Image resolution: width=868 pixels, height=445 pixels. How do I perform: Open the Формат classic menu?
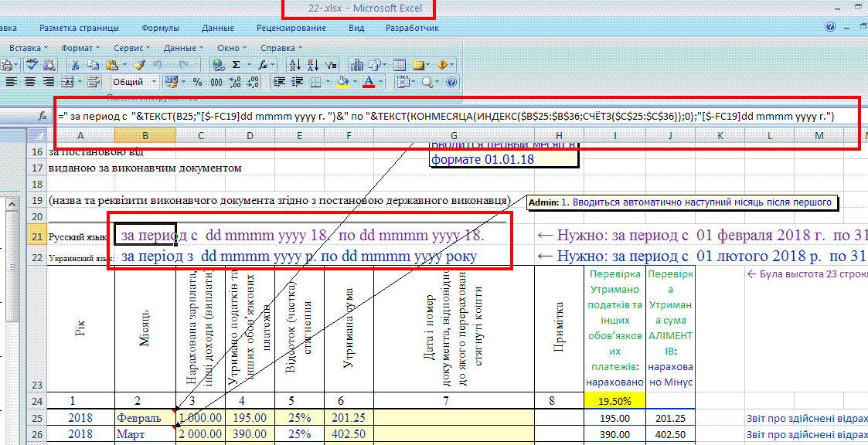pos(80,48)
